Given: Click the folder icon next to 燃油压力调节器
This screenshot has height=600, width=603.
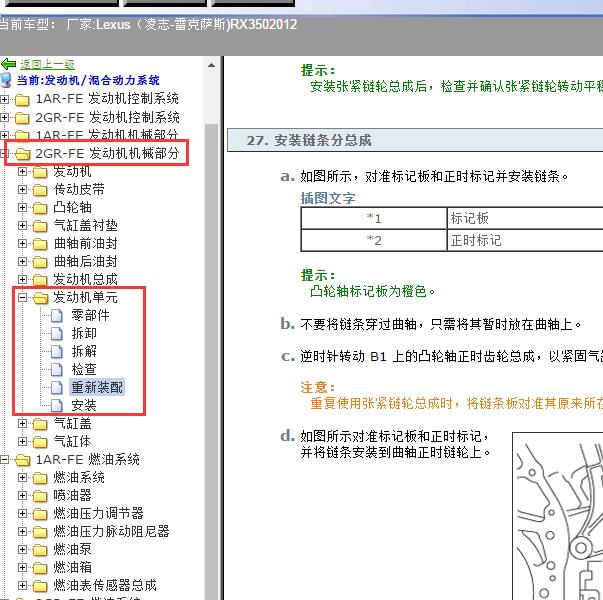Looking at the screenshot, I should click(40, 514).
